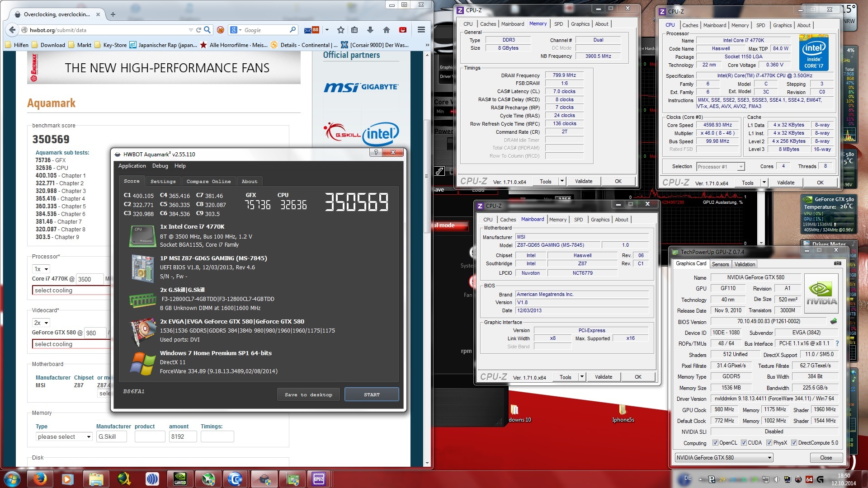Open the Processor #1 selection dropdown in CPU-Z
The width and height of the screenshot is (868, 488).
[x=720, y=167]
